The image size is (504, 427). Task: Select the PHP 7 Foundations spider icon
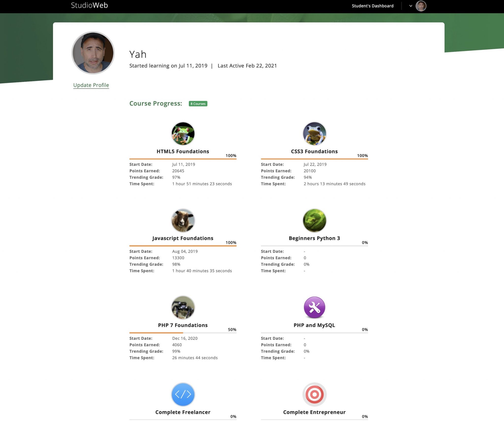183,307
